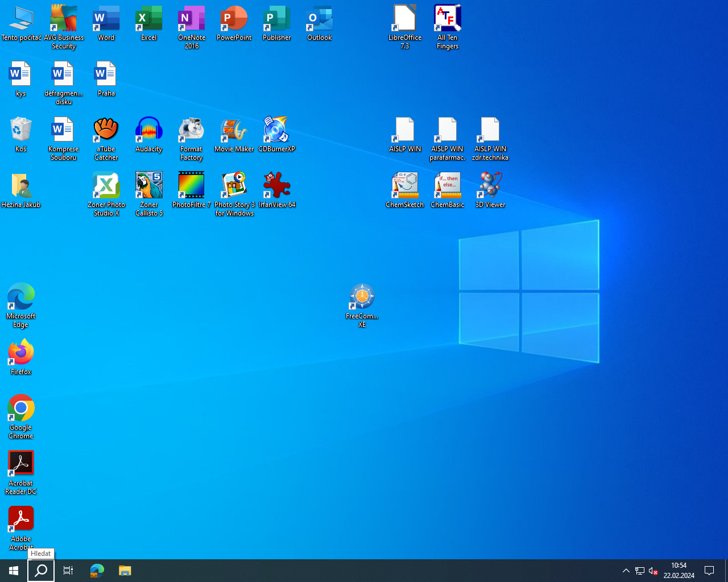Select the PowerPoint desktop shortcut
Image resolution: width=728 pixels, height=582 pixels.
click(x=234, y=23)
